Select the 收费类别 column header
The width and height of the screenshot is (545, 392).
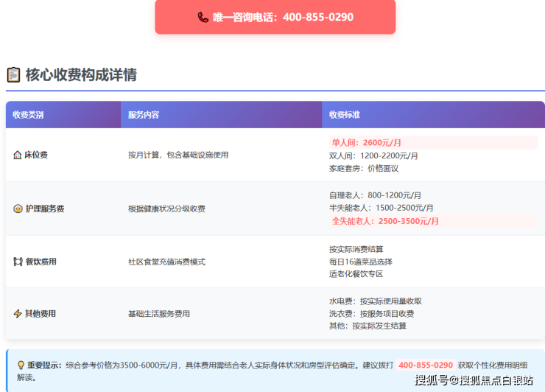tap(28, 115)
